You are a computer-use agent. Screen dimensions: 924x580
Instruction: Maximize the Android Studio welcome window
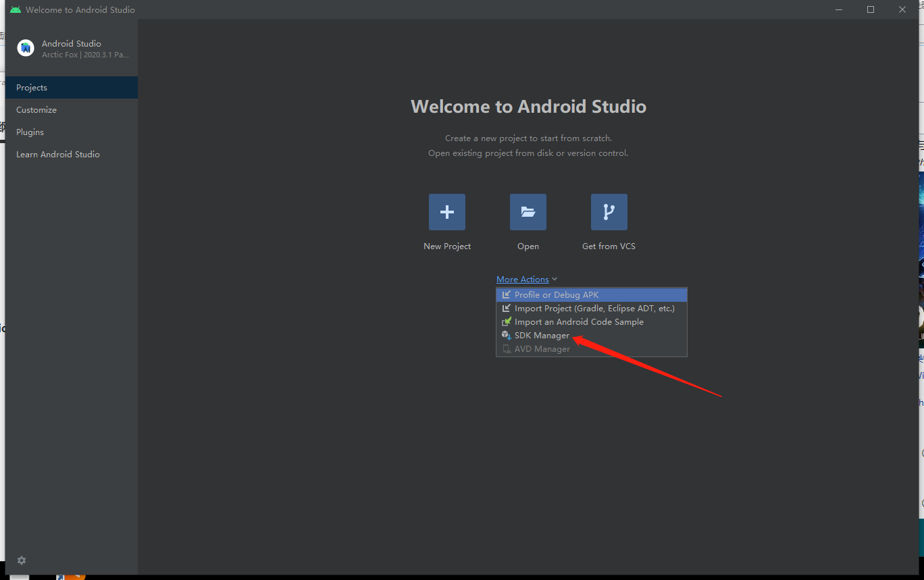[871, 9]
